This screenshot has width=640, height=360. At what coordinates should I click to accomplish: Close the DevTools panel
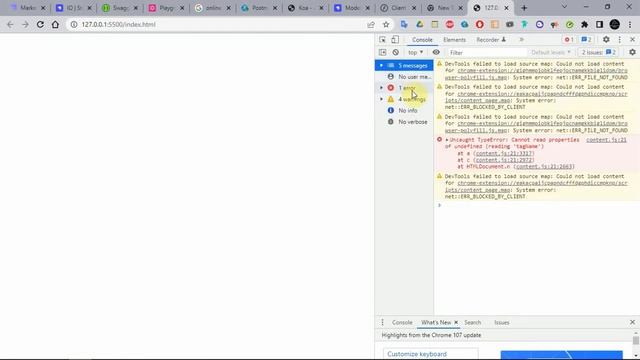[x=632, y=40]
